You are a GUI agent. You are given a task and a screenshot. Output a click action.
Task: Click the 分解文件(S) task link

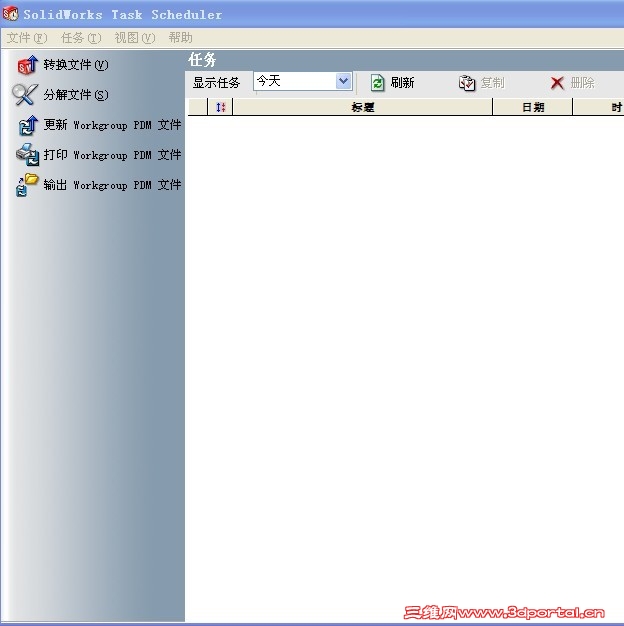[x=76, y=95]
